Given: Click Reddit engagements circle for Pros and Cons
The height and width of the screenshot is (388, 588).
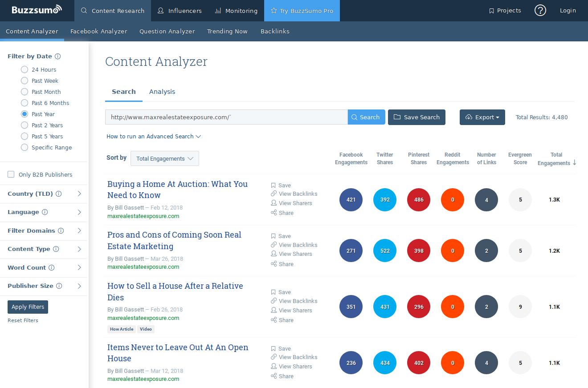Looking at the screenshot, I should [453, 251].
